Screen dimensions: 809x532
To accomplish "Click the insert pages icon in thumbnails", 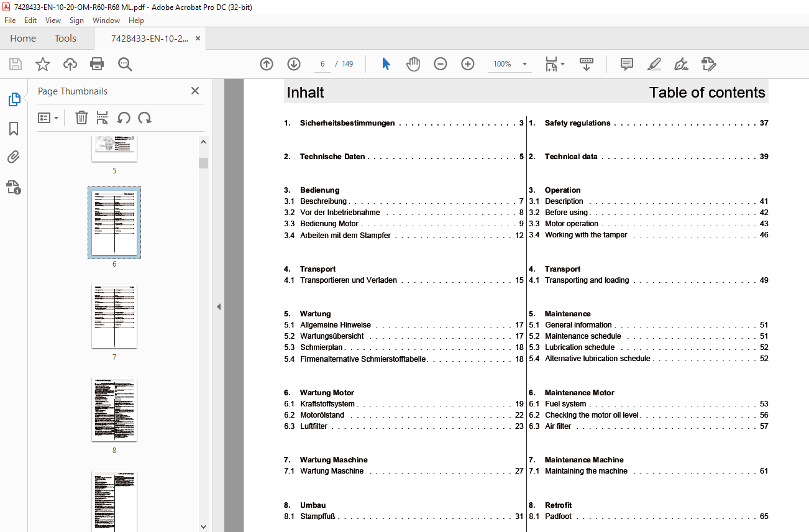I will click(103, 117).
